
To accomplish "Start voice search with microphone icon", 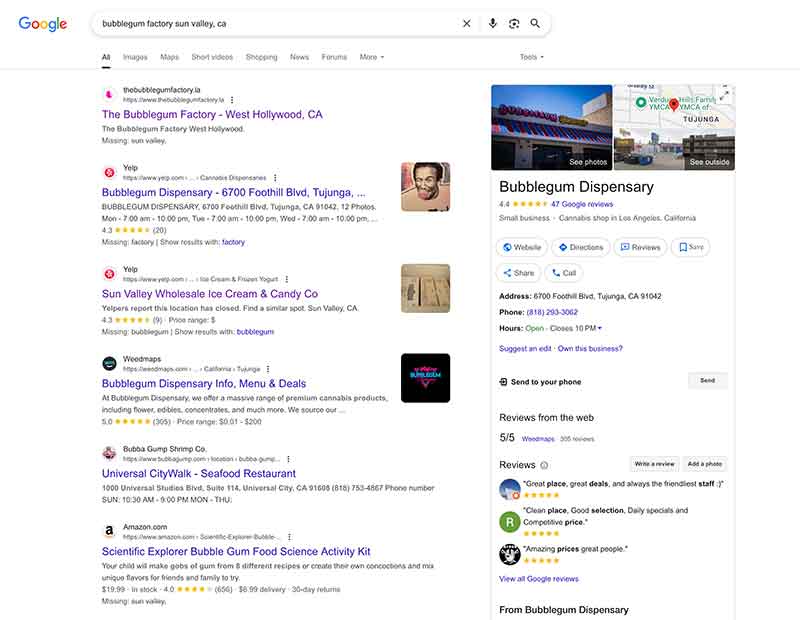I will coord(492,23).
